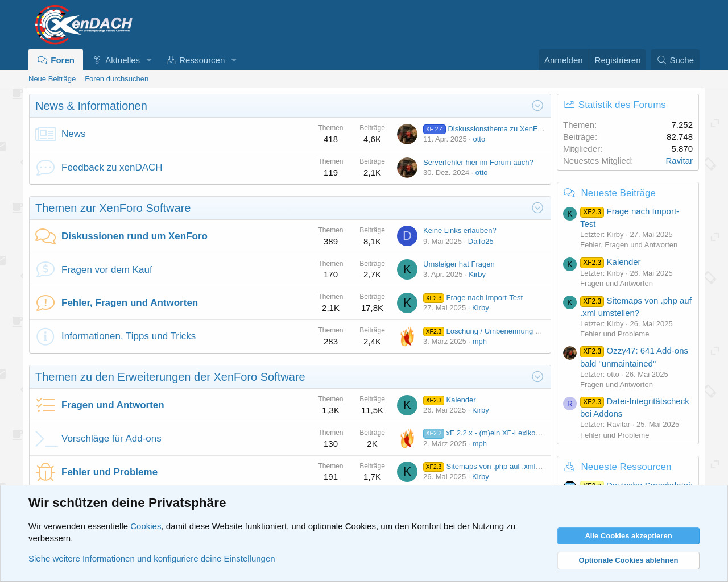The width and height of the screenshot is (728, 582).
Task: Click the Feedback zu xenDACH speech bubble icon
Action: tap(45, 168)
